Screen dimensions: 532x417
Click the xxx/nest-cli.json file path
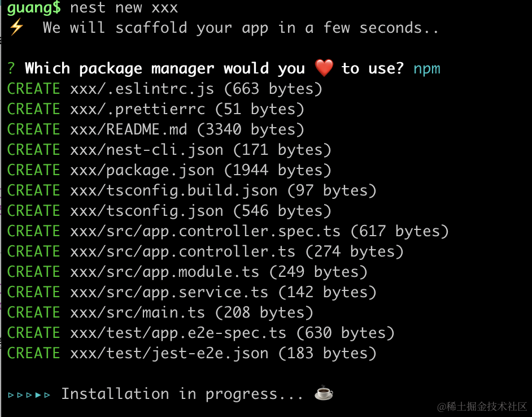[x=146, y=150]
